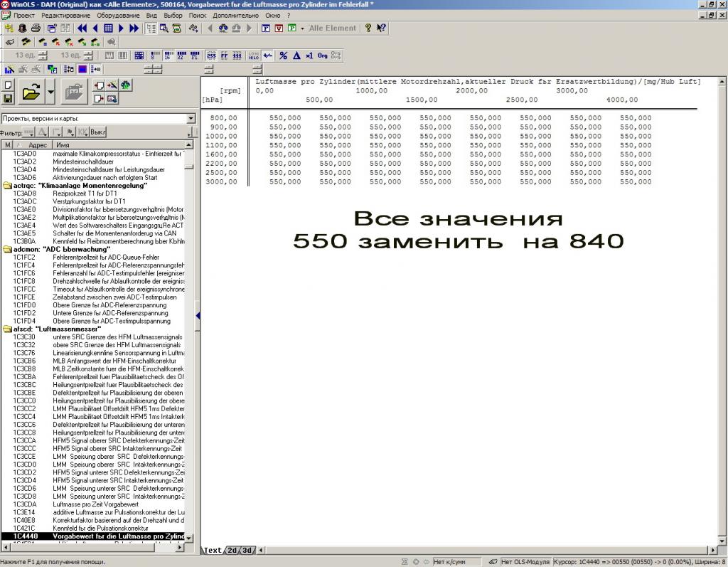Screen dimensions: 728x567
Task: Click the print icon in the toolbar
Action: click(36, 28)
